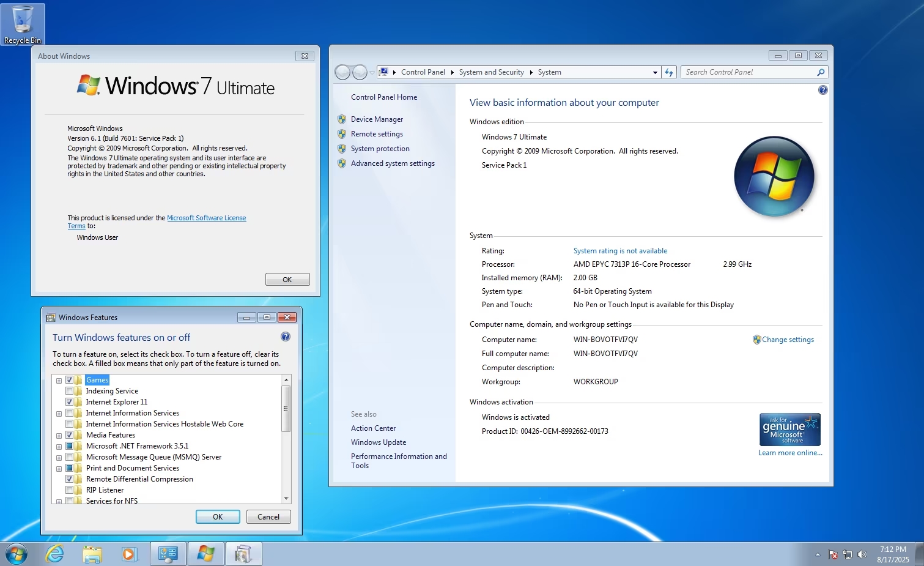Click the Windows Start orb

[17, 554]
